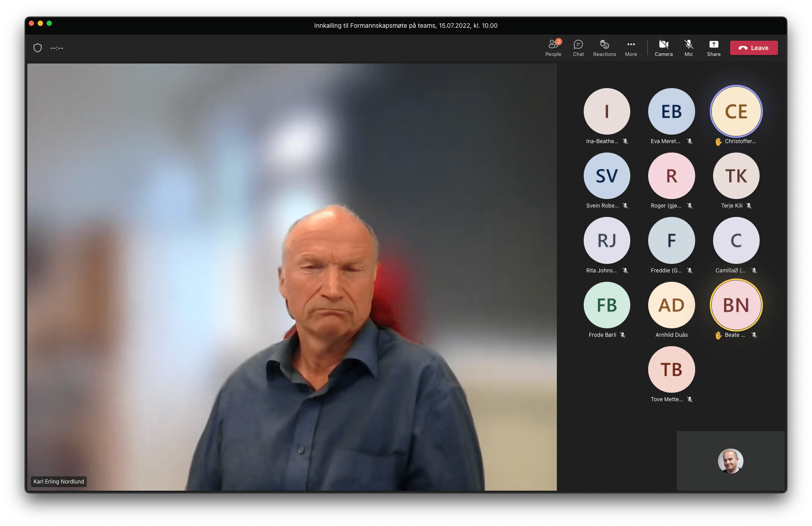Leave the meeting
812x526 pixels.
754,48
